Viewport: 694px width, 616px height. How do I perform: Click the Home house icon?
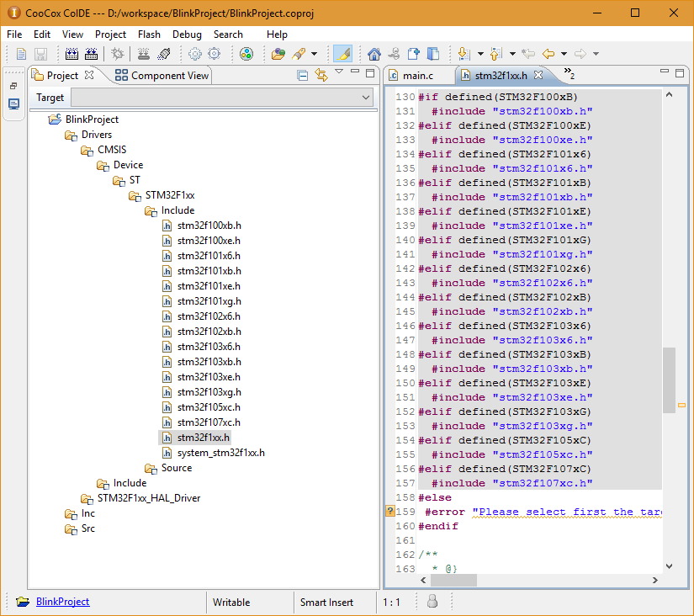pos(374,54)
